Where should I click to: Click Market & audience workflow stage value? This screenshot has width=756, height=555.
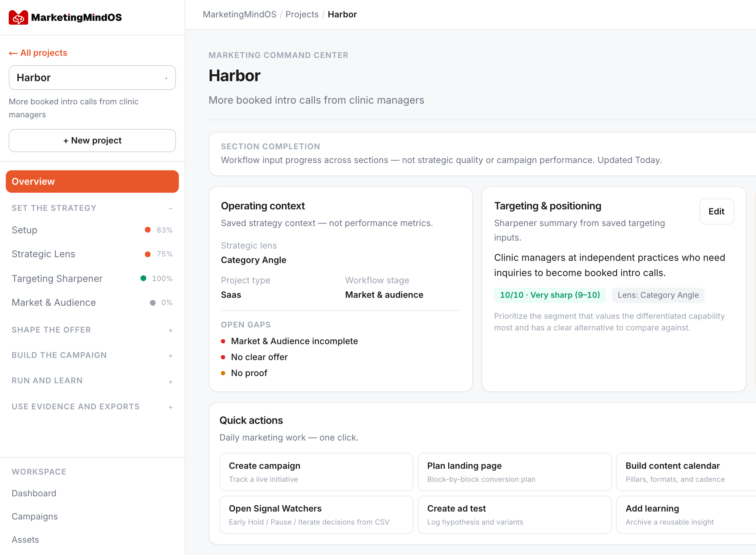(x=384, y=295)
